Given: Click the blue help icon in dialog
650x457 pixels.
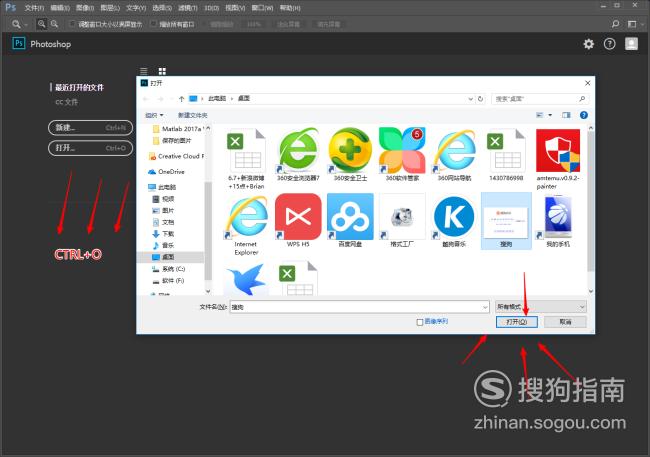Looking at the screenshot, I should pyautogui.click(x=584, y=115).
